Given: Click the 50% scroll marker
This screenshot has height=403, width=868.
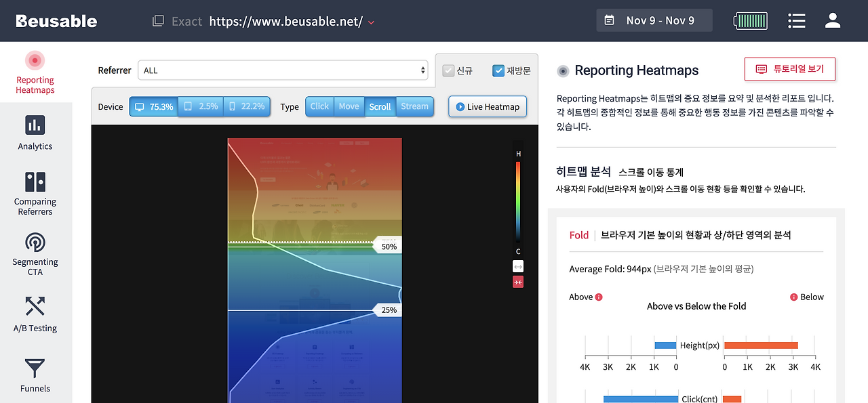Looking at the screenshot, I should click(x=388, y=247).
